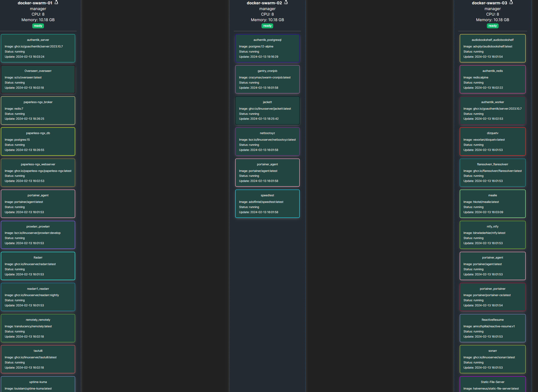Select the Radarr card title
The width and height of the screenshot is (538, 392).
pyautogui.click(x=38, y=258)
